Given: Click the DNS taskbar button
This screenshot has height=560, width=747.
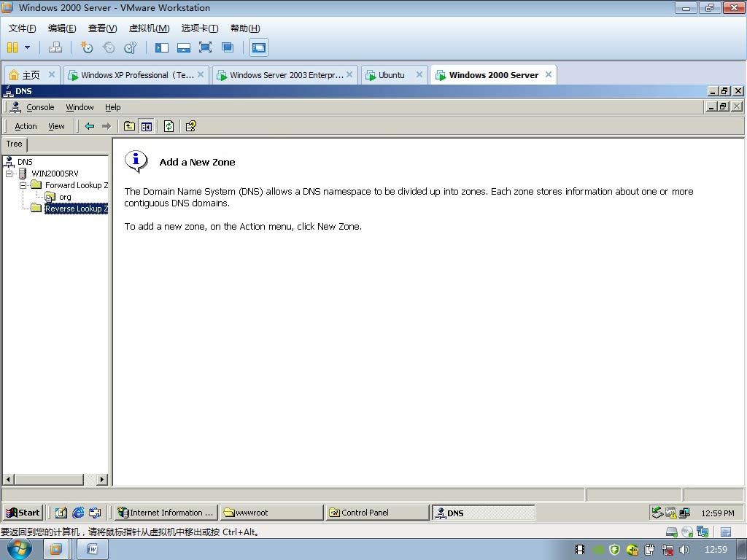Looking at the screenshot, I should tap(483, 513).
